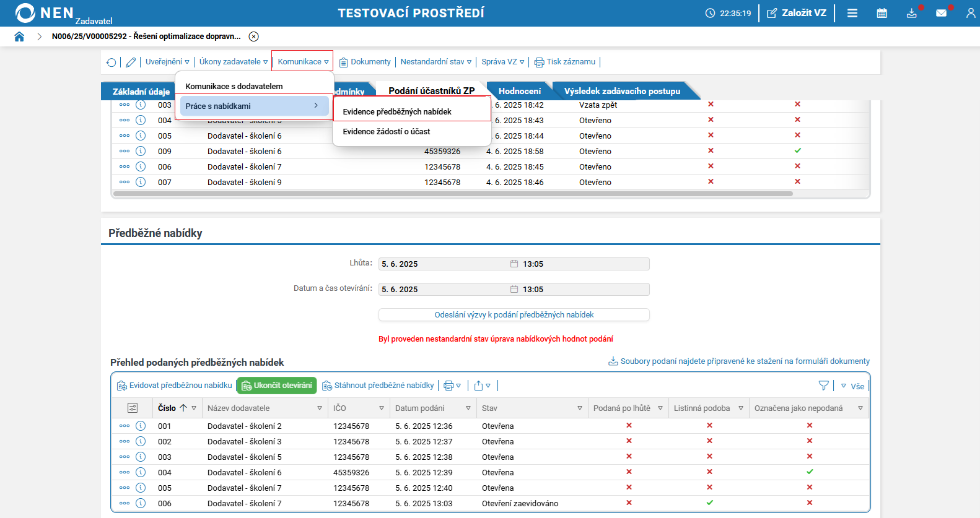Click the horizontal scrollbar under upper table
This screenshot has height=518, width=980.
(x=452, y=194)
